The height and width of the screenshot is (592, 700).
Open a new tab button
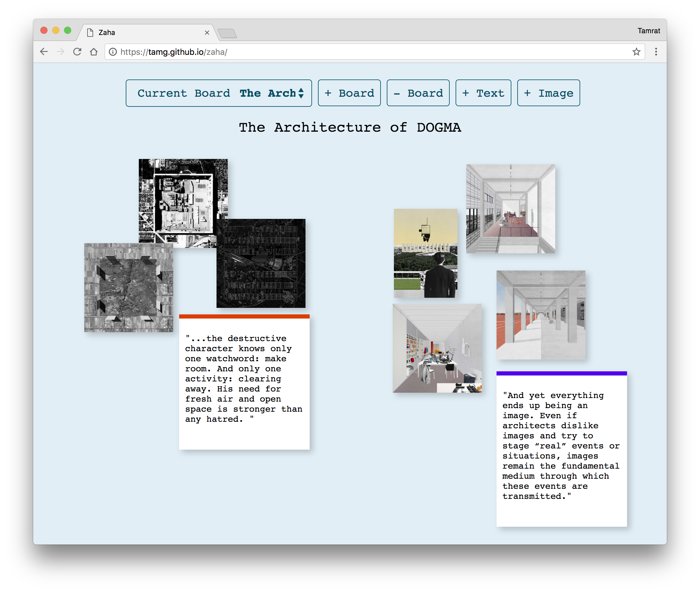click(x=227, y=33)
